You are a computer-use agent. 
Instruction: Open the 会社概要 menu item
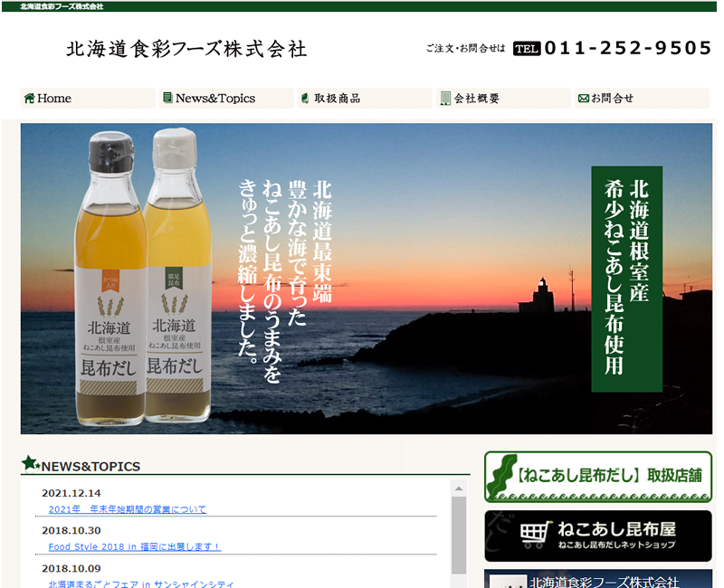504,99
